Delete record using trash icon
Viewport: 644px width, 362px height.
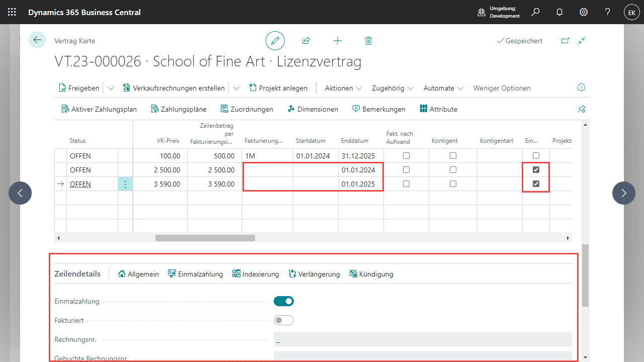pyautogui.click(x=368, y=41)
